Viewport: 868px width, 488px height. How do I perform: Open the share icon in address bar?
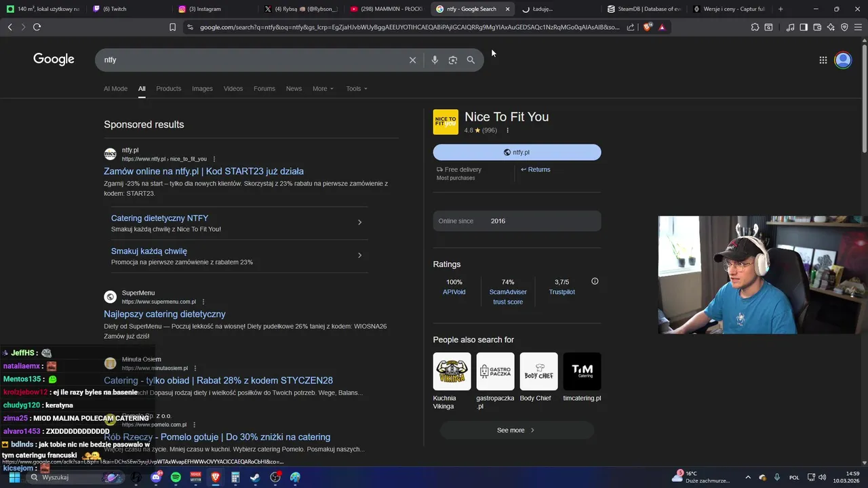pyautogui.click(x=631, y=27)
